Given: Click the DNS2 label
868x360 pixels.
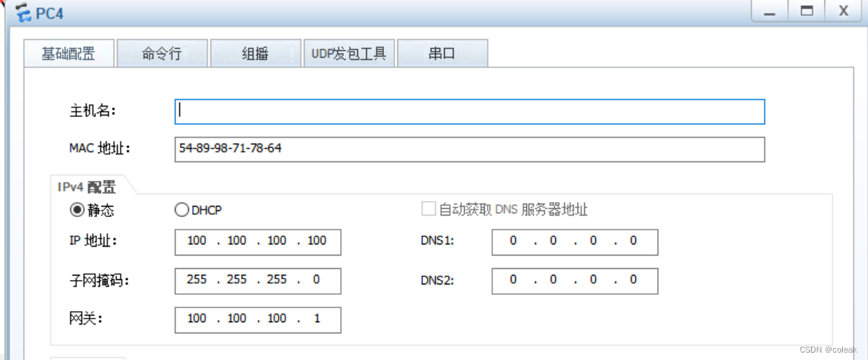Looking at the screenshot, I should pyautogui.click(x=438, y=280).
